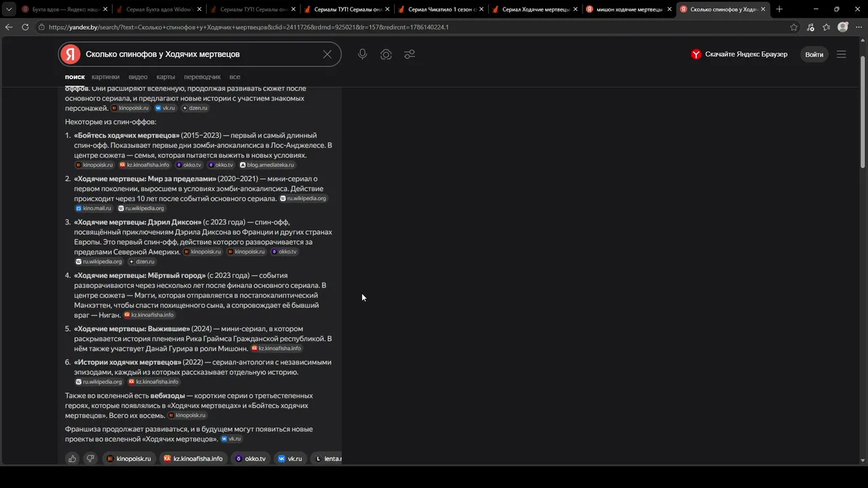Open the 'все' services tab

coord(235,77)
